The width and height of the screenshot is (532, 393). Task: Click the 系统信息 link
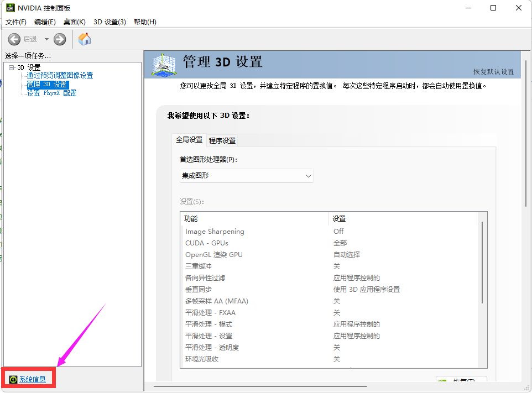(34, 378)
